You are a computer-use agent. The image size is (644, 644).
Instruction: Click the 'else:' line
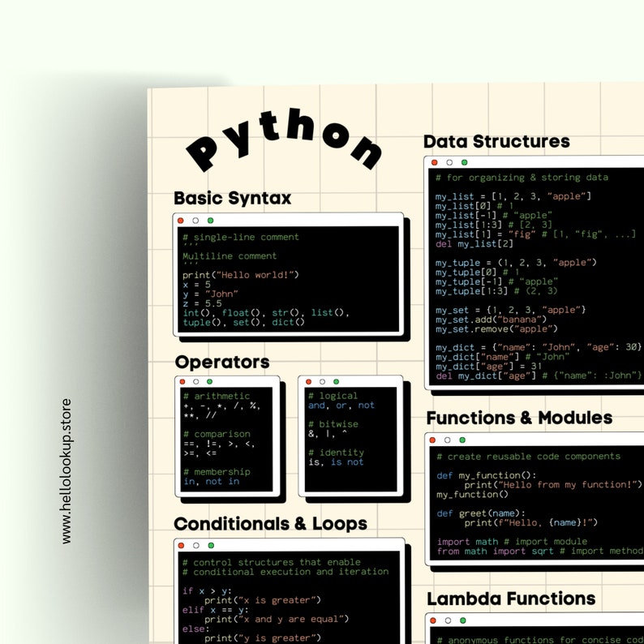196,629
